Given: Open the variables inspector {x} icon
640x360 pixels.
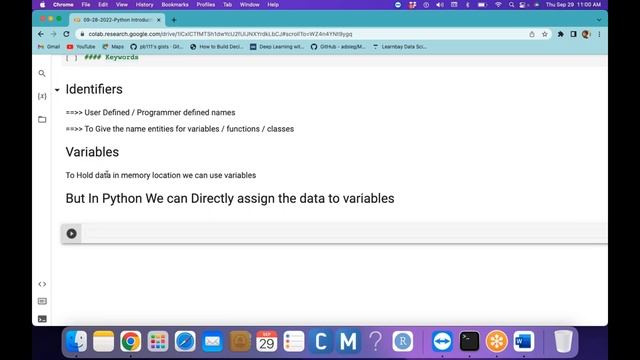Looking at the screenshot, I should (42, 96).
